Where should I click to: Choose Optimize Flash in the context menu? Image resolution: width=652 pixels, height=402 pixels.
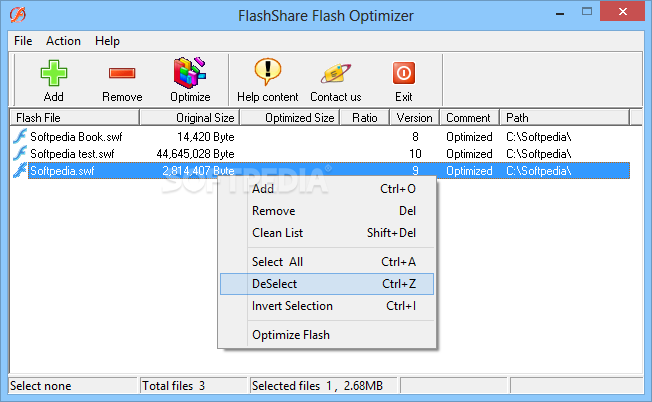pos(327,335)
